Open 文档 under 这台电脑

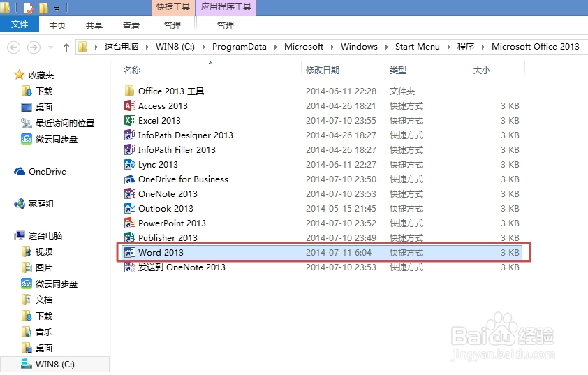point(37,300)
